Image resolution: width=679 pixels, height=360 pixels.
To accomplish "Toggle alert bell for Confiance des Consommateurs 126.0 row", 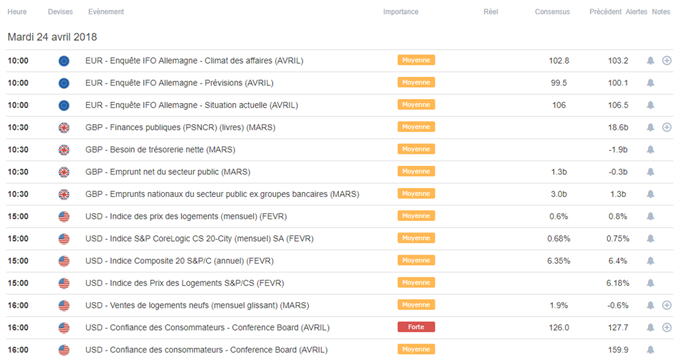I will pos(650,328).
